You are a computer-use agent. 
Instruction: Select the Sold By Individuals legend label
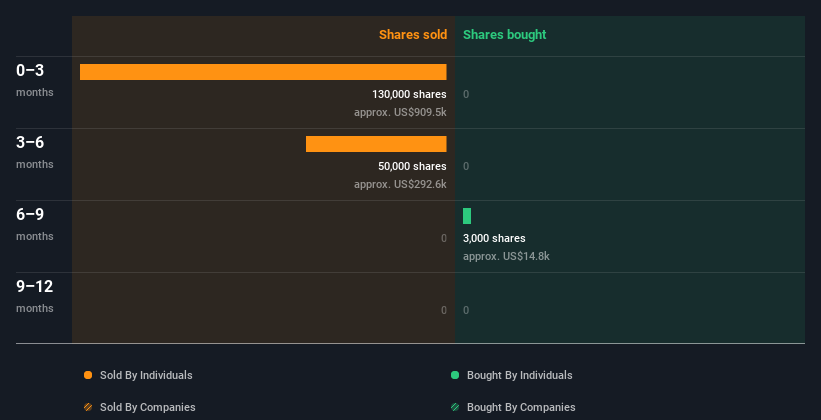pos(146,375)
